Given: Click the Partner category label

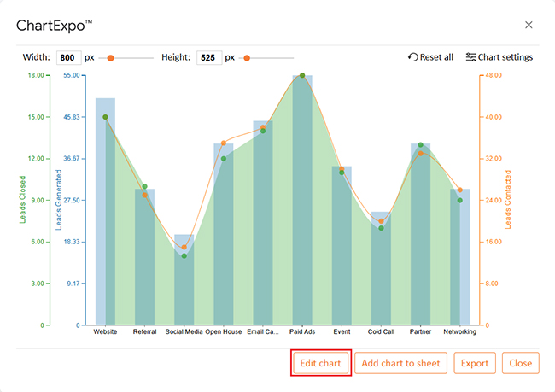Looking at the screenshot, I should point(420,331).
